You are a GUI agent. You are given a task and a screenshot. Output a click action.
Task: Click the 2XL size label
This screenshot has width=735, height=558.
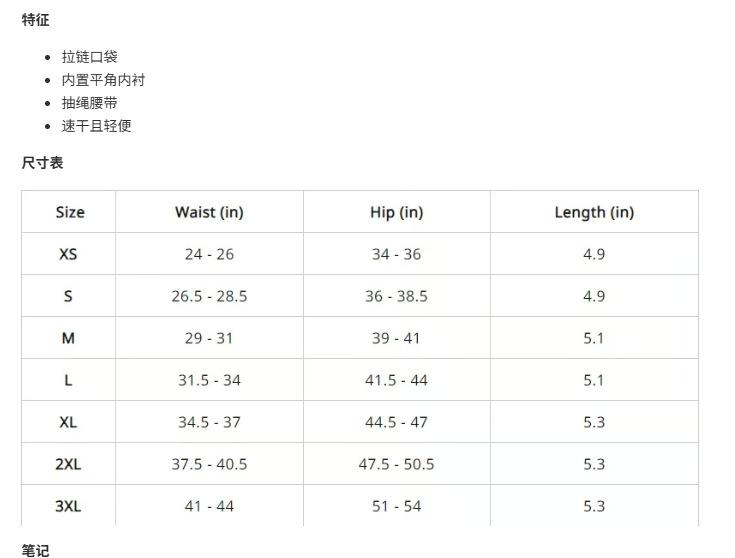[x=68, y=464]
